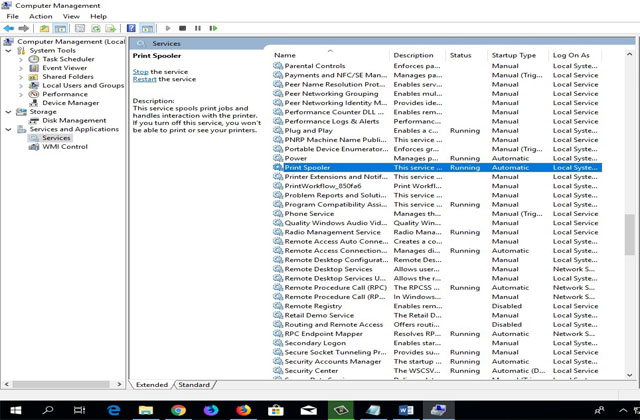Viewport: 640px width, 420px height.
Task: Collapse the Storage tree node
Action: [9, 112]
